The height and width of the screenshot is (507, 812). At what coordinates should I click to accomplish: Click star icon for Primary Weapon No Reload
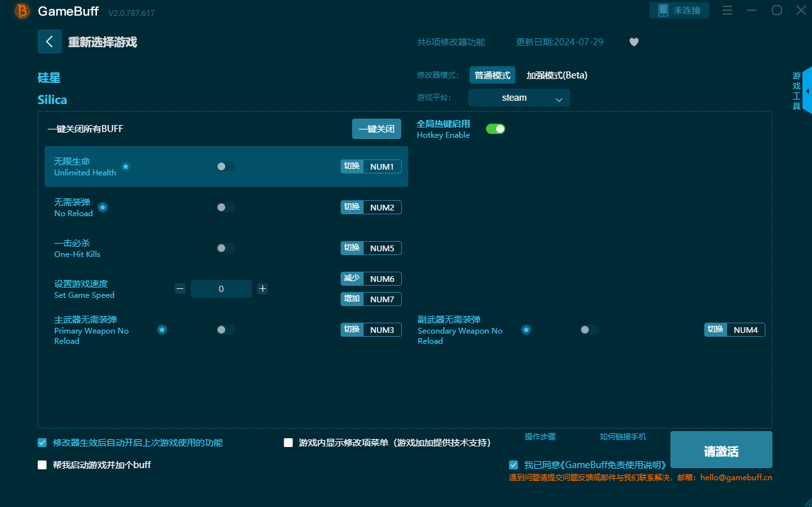pyautogui.click(x=162, y=330)
